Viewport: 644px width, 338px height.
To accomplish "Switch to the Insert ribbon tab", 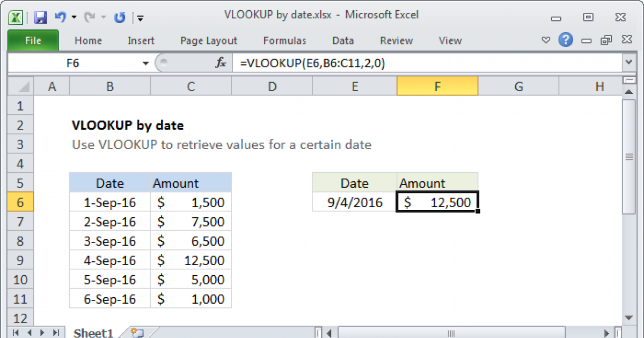I will (141, 40).
